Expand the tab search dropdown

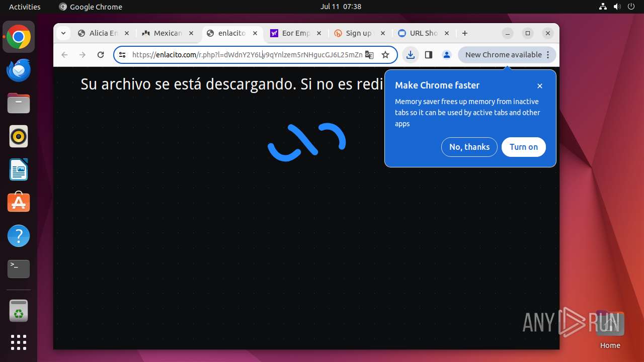[63, 33]
